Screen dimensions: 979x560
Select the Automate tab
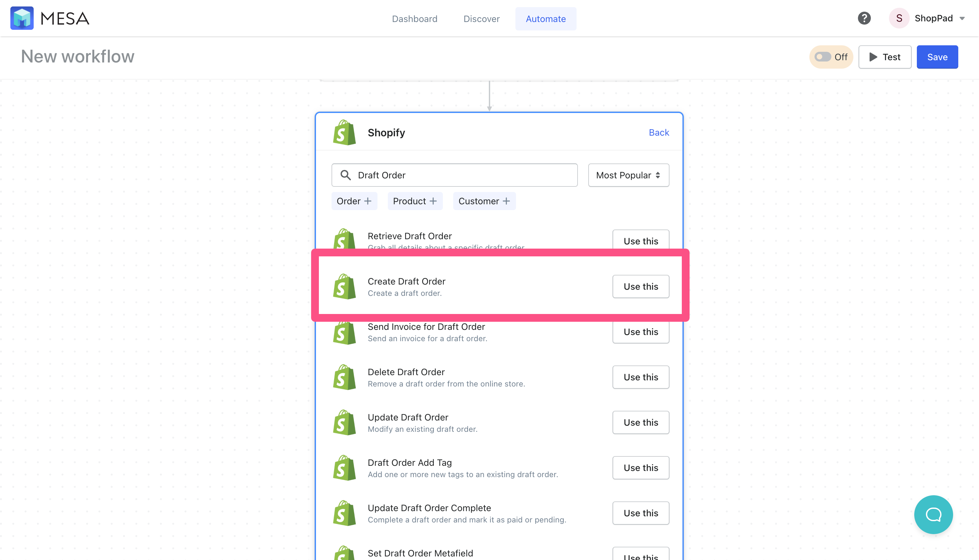(x=546, y=19)
